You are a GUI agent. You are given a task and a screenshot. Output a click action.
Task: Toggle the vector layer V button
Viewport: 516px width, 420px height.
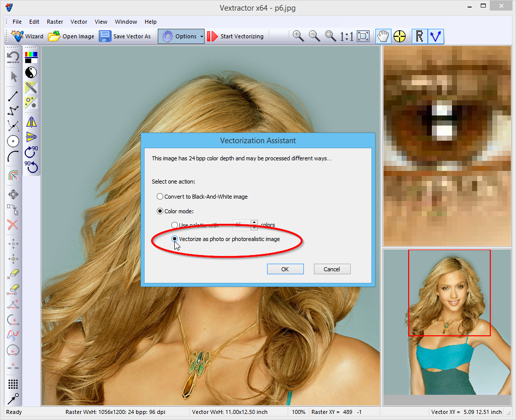click(436, 36)
